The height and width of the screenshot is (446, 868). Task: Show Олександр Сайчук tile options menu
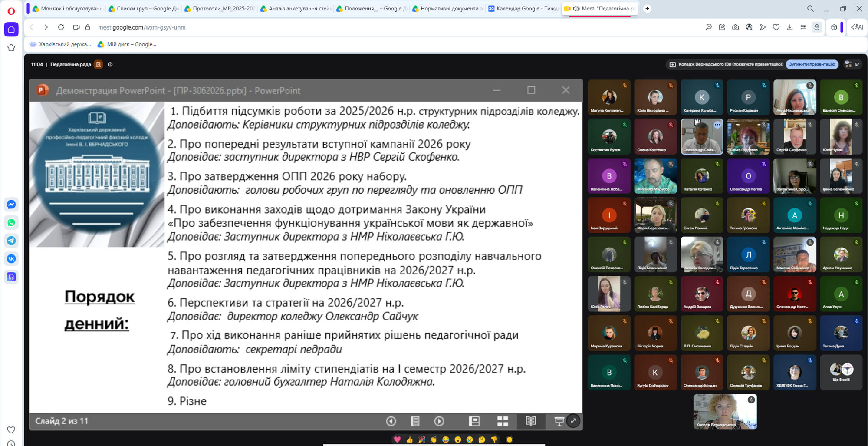(717, 125)
